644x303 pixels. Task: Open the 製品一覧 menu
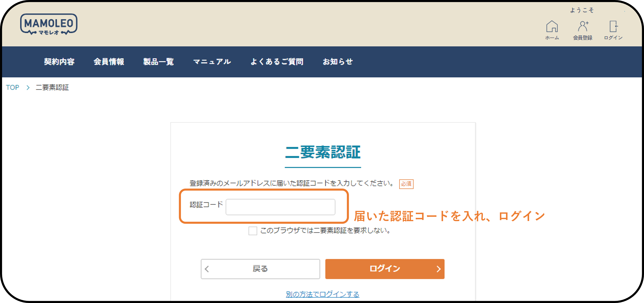pyautogui.click(x=158, y=62)
